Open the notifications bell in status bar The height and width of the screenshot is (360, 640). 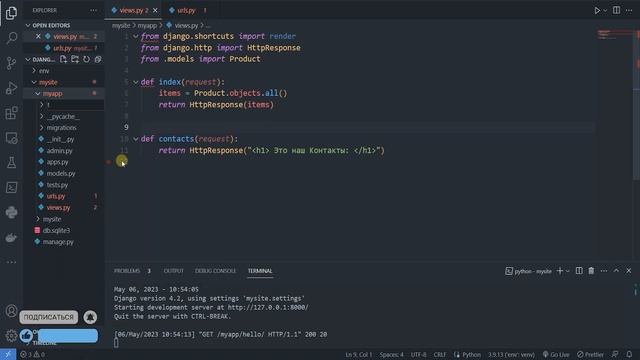[x=629, y=354]
